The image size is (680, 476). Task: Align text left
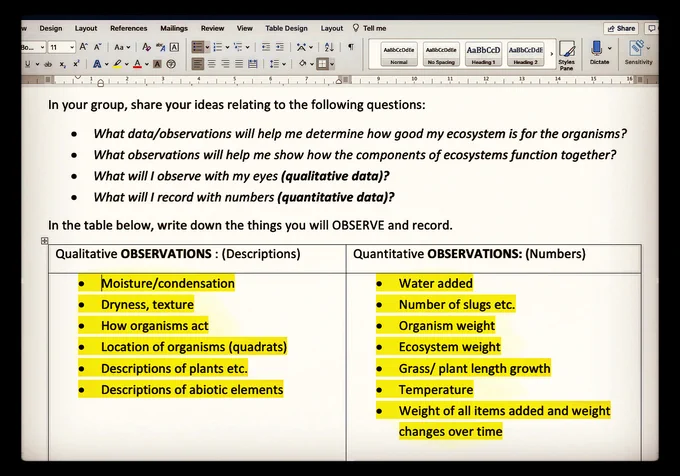click(x=198, y=64)
